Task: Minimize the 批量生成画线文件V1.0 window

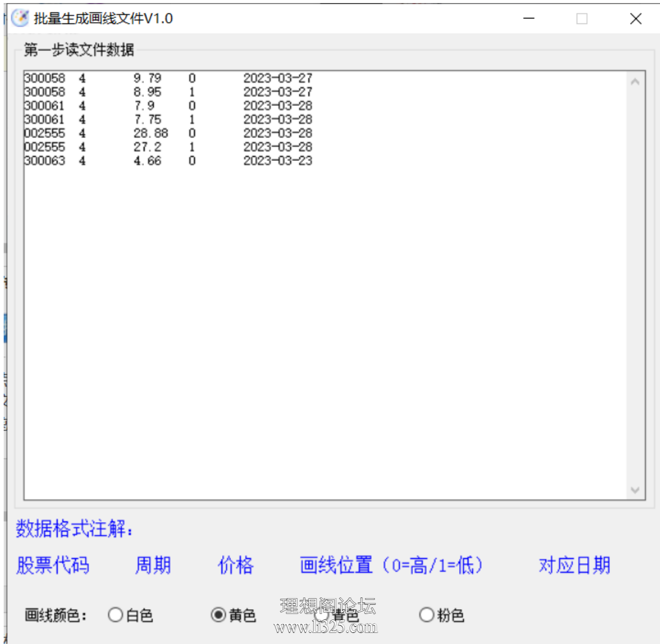Action: click(x=528, y=19)
